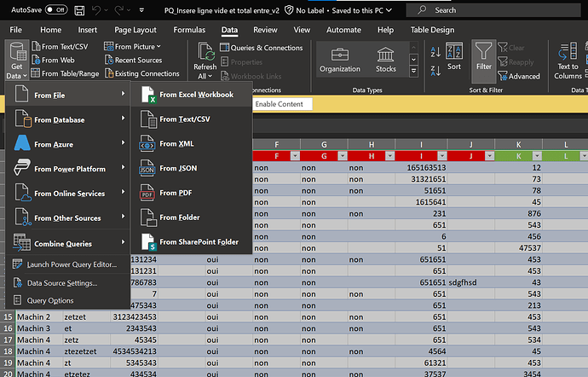This screenshot has width=588, height=377.
Task: Open filter dropdown on column K header
Action: [x=537, y=156]
